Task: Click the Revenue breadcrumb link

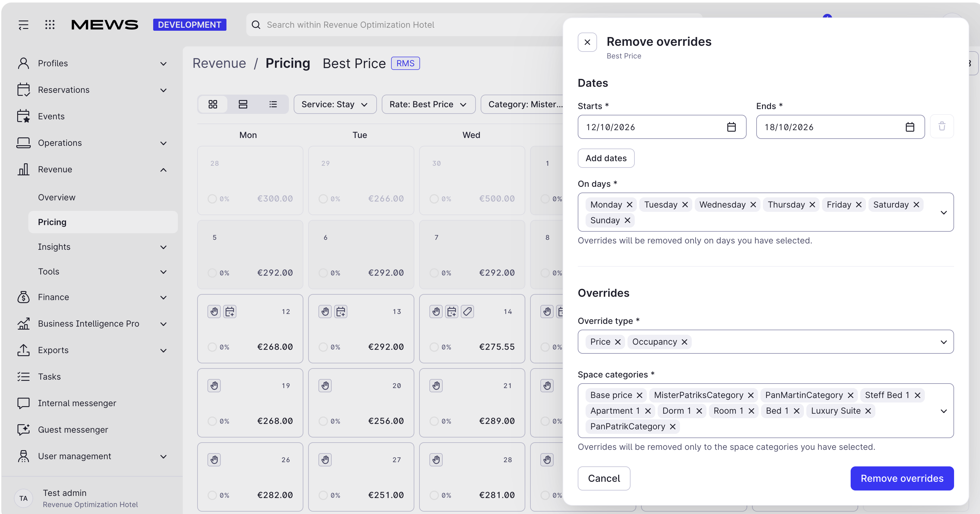Action: coord(219,64)
